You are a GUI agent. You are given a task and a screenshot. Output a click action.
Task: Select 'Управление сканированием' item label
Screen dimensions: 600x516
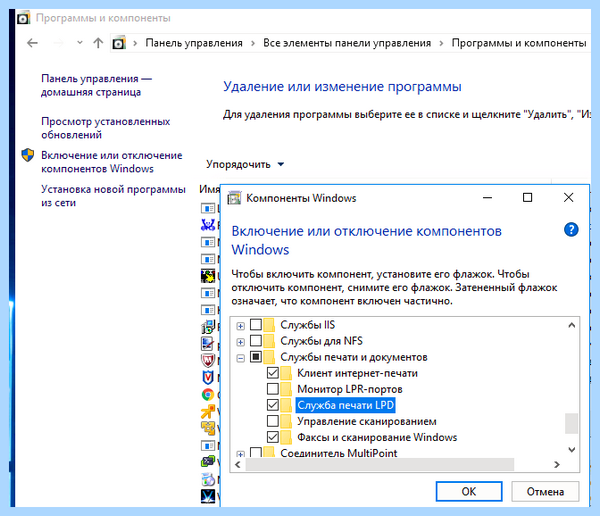click(367, 421)
